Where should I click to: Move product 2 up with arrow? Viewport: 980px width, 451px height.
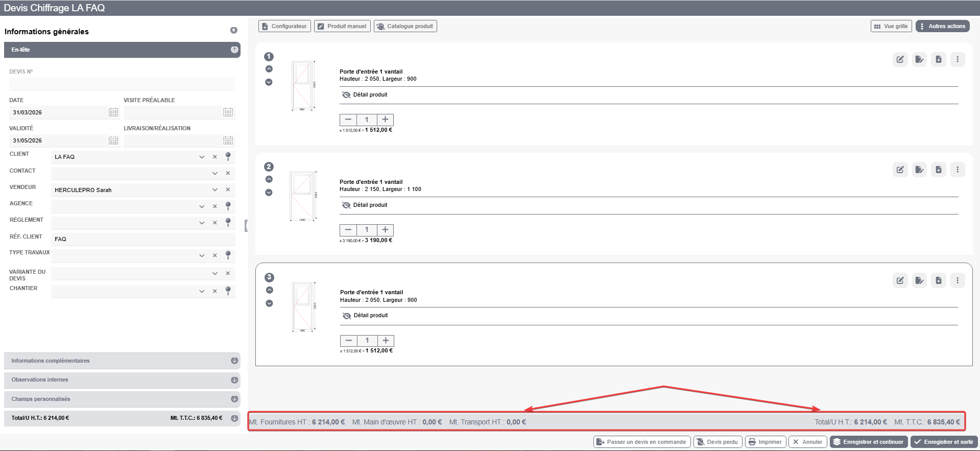(269, 179)
